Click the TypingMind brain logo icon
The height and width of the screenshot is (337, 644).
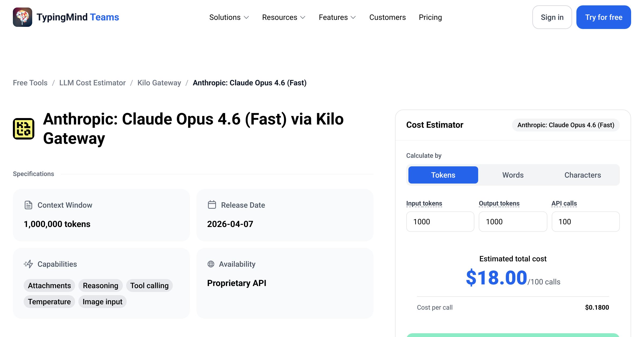(x=23, y=17)
